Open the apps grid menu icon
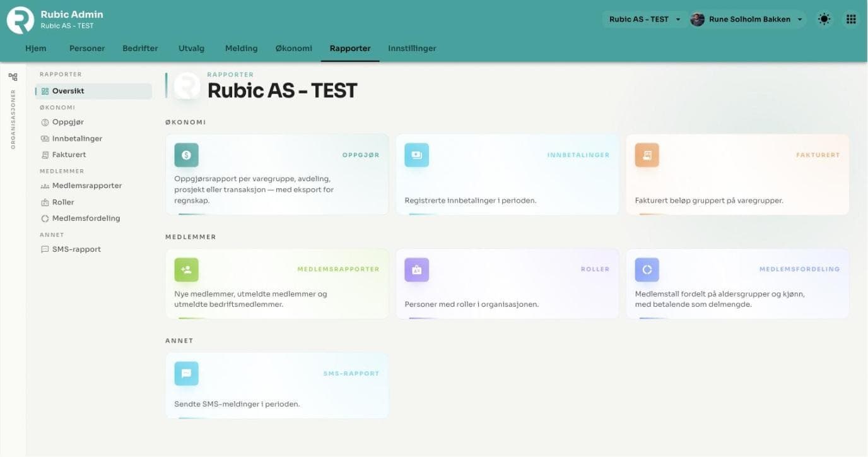 pyautogui.click(x=851, y=19)
